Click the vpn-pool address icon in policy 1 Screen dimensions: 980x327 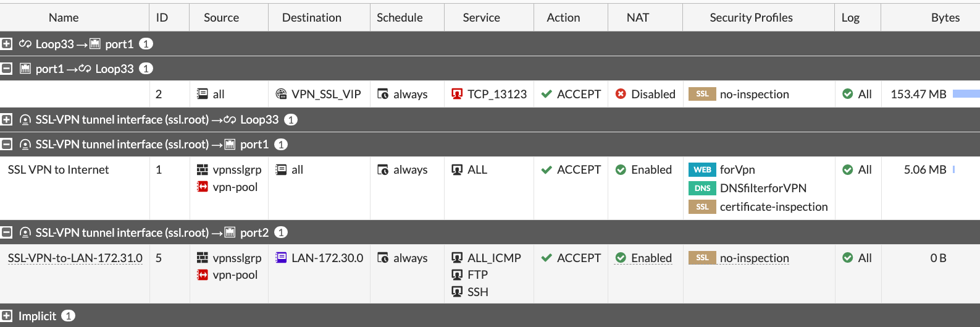coord(203,187)
